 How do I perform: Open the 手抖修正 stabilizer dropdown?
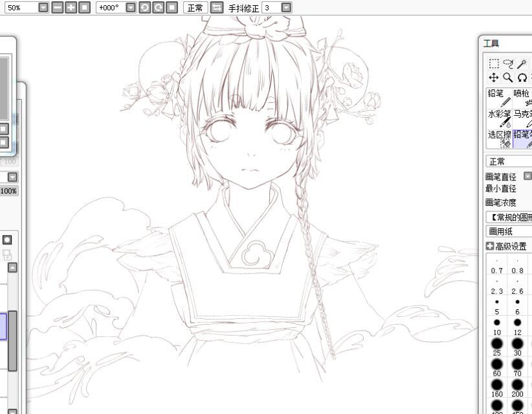[x=286, y=8]
